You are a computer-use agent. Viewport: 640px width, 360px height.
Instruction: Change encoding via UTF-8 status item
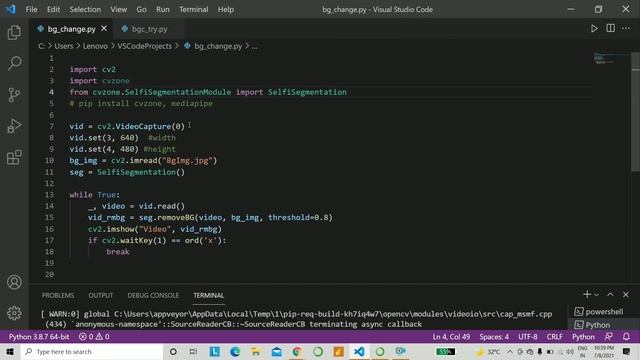tap(528, 337)
